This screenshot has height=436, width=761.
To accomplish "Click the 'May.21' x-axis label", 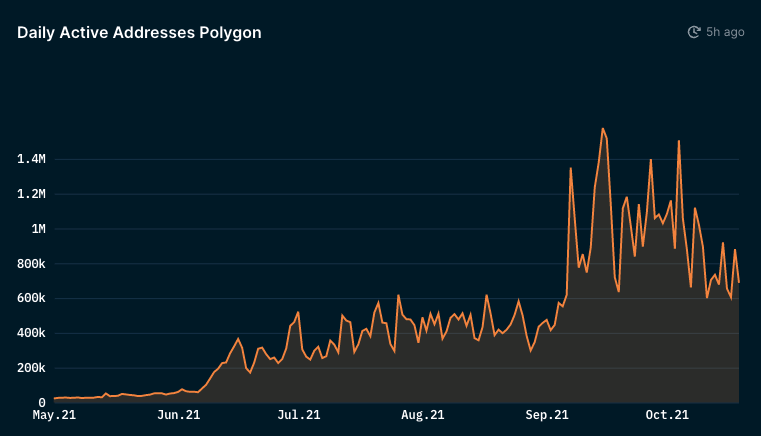I will (54, 415).
